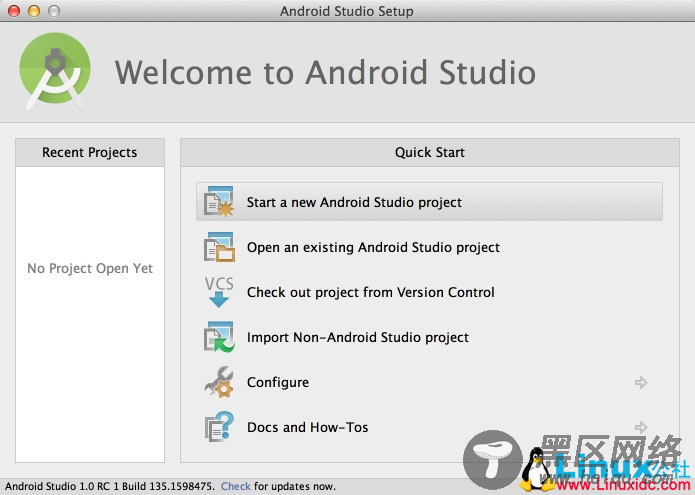The width and height of the screenshot is (695, 495).
Task: Start a new Android Studio project
Action: pos(429,202)
